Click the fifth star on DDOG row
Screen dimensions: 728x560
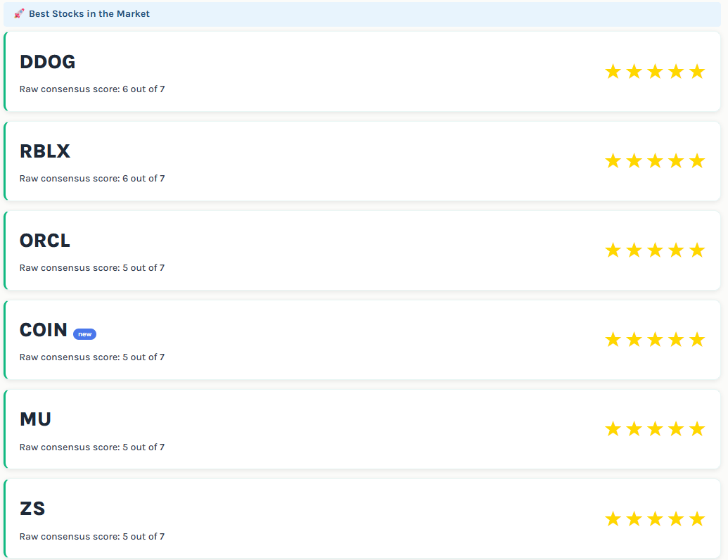pyautogui.click(x=697, y=72)
